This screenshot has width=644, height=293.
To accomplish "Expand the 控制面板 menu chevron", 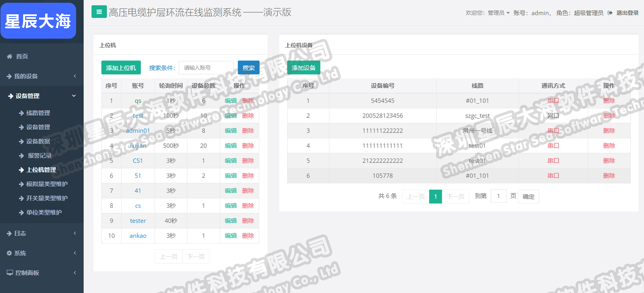I will click(x=75, y=273).
